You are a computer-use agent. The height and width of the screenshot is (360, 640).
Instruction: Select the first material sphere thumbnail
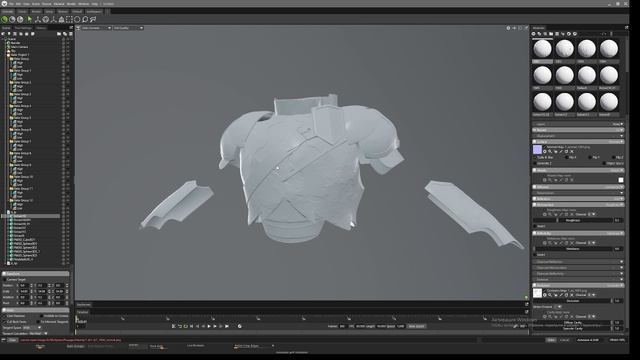pos(542,49)
